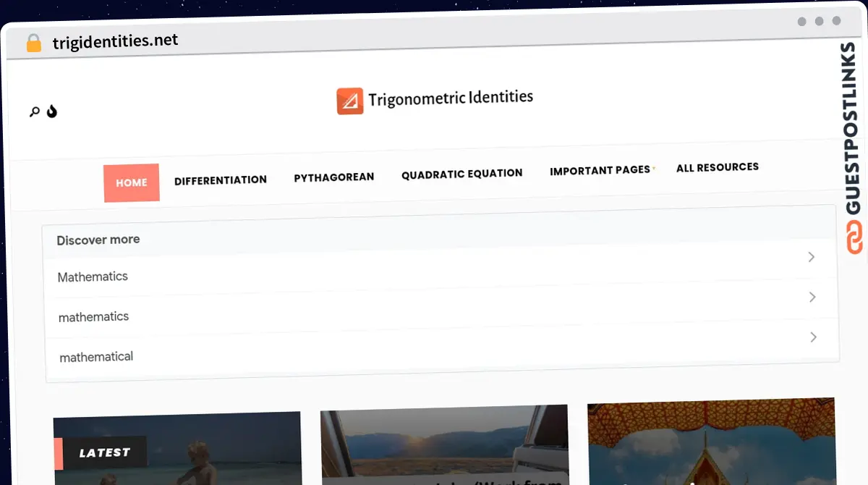Open the sunset mountains article thumbnail
Viewport: 868px width, 485px height.
[444, 445]
